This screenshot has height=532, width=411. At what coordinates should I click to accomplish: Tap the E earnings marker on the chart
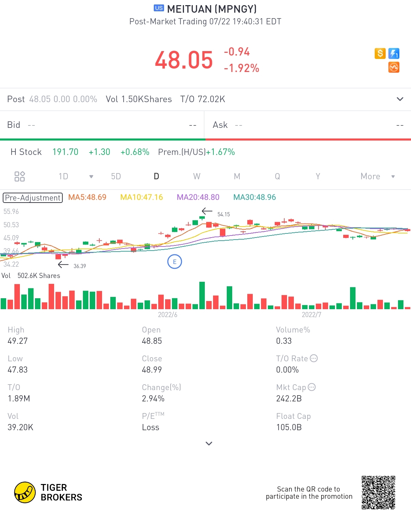[175, 262]
